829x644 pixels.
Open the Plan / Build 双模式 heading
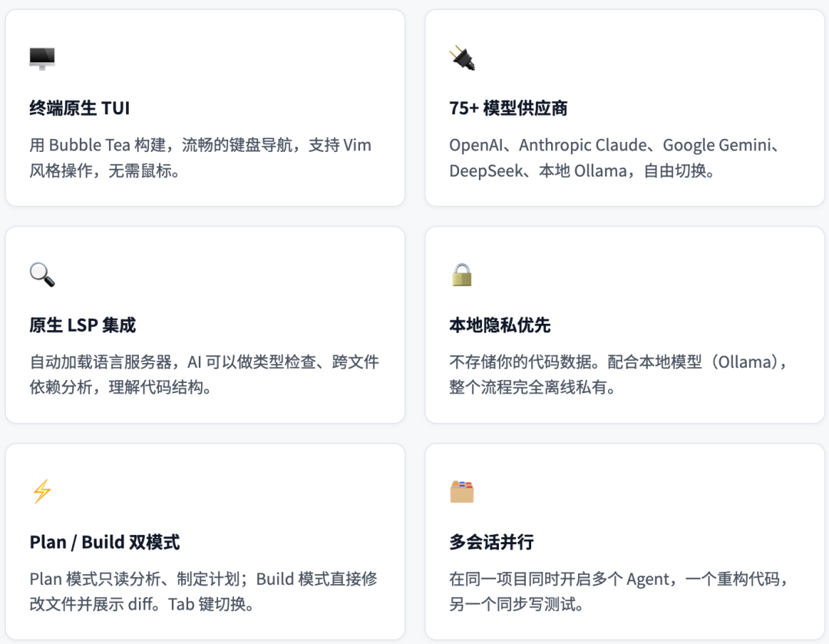click(104, 543)
